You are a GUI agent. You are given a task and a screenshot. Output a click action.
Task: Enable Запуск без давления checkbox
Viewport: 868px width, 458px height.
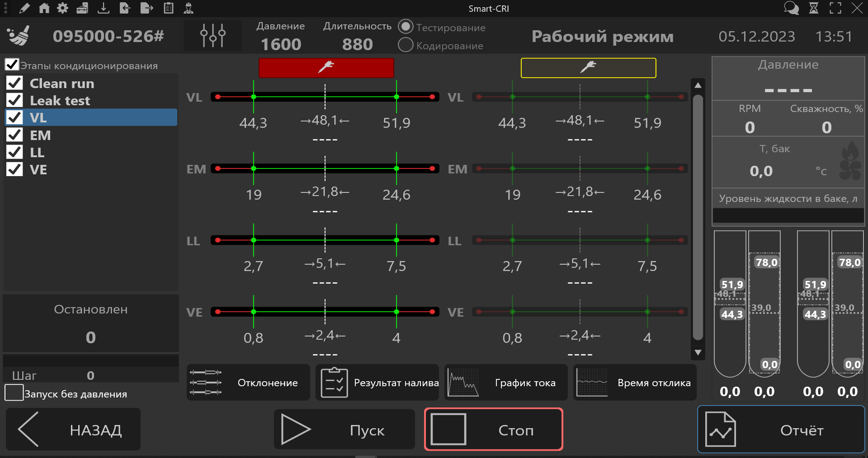[x=14, y=393]
